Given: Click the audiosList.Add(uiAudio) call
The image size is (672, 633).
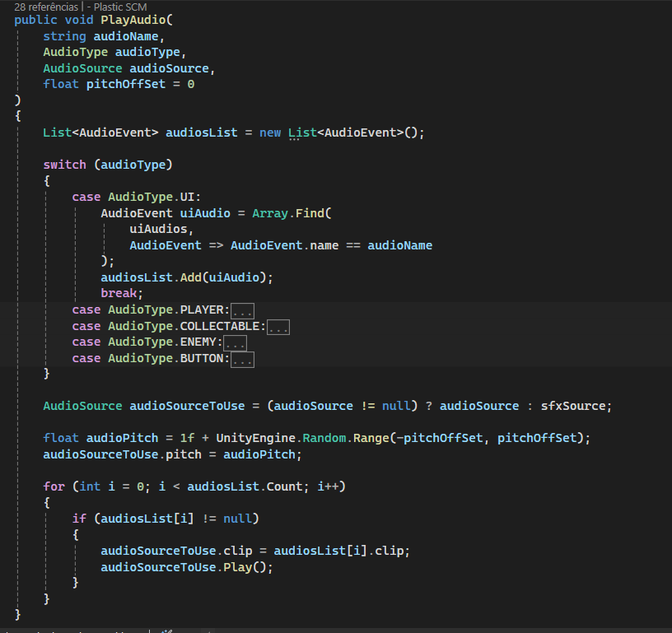Looking at the screenshot, I should click(x=186, y=277).
